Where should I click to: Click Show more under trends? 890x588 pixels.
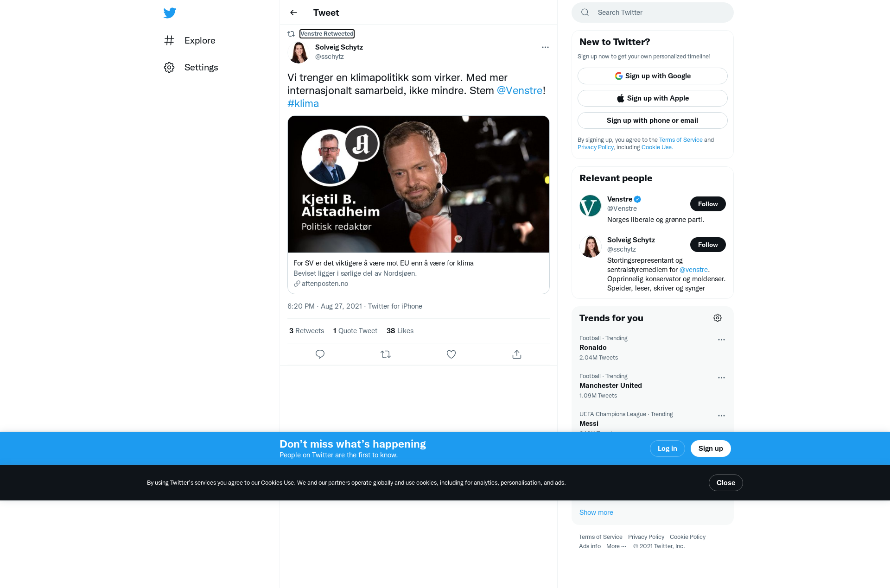596,512
